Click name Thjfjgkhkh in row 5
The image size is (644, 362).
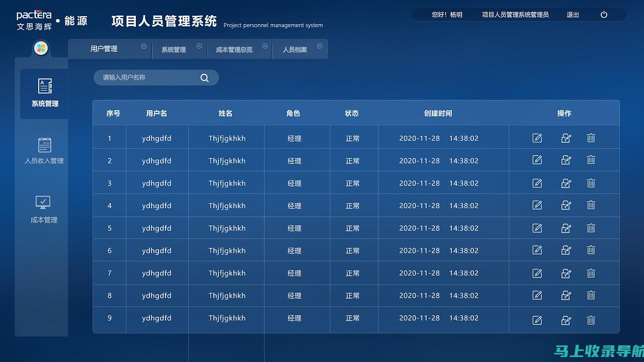pos(227,228)
